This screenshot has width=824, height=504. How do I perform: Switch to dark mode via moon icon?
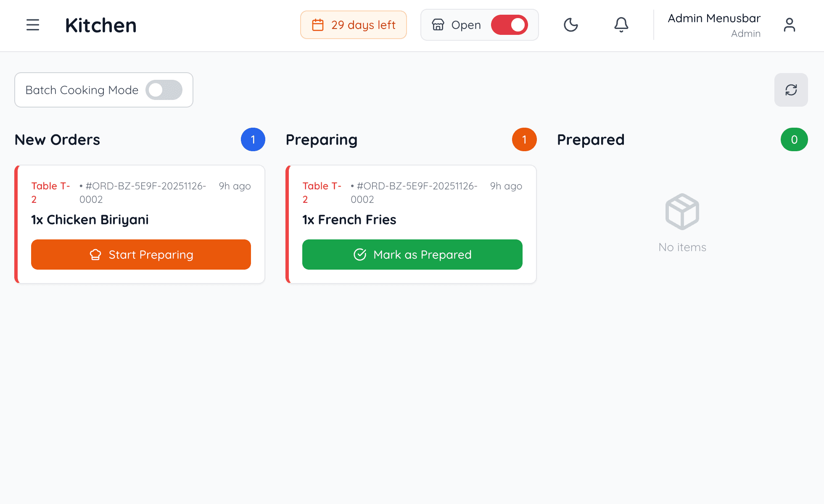(x=571, y=25)
